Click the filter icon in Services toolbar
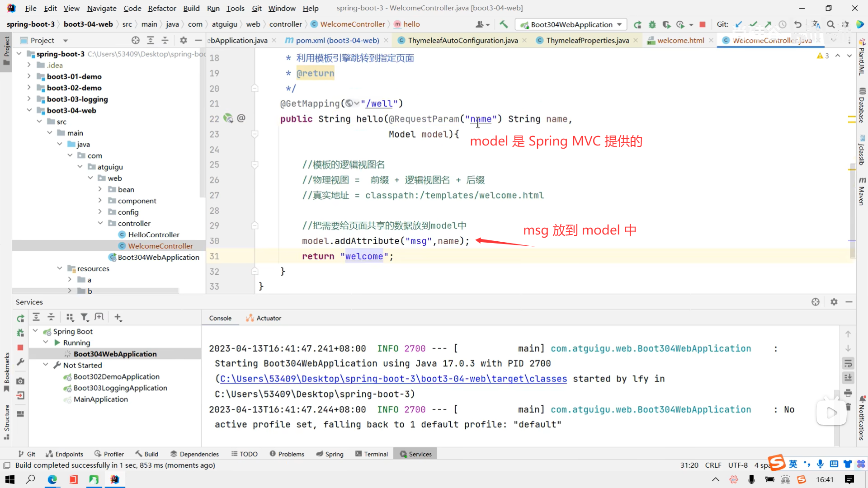 click(x=85, y=318)
